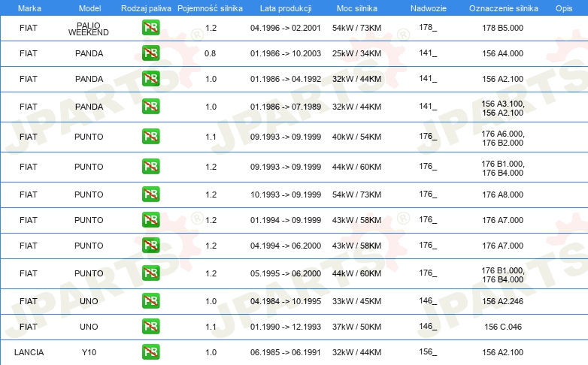Click engine power 33kW / 45KM
588x365 pixels.
[356, 301]
